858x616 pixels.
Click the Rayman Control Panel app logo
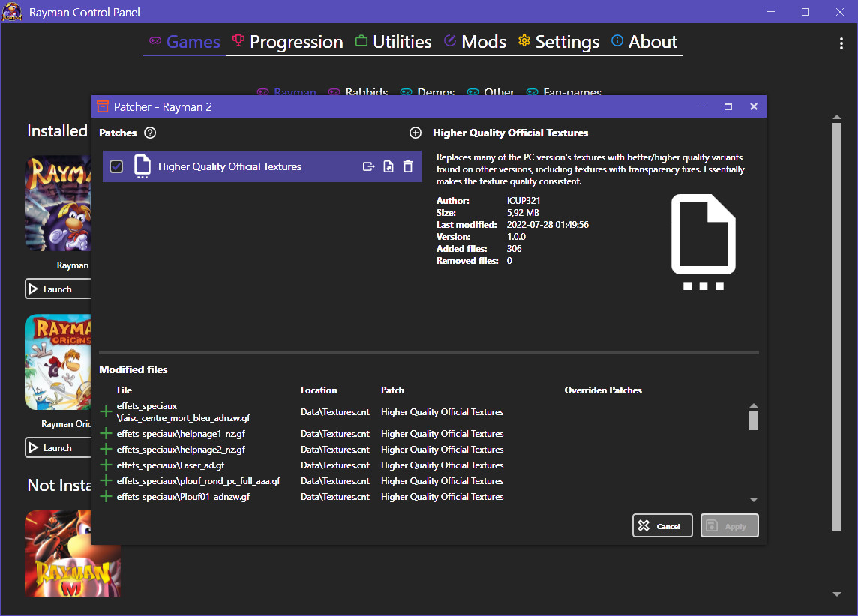pyautogui.click(x=13, y=12)
